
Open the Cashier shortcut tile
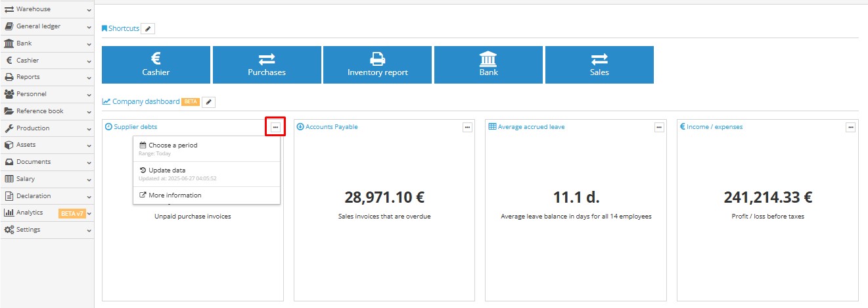156,64
